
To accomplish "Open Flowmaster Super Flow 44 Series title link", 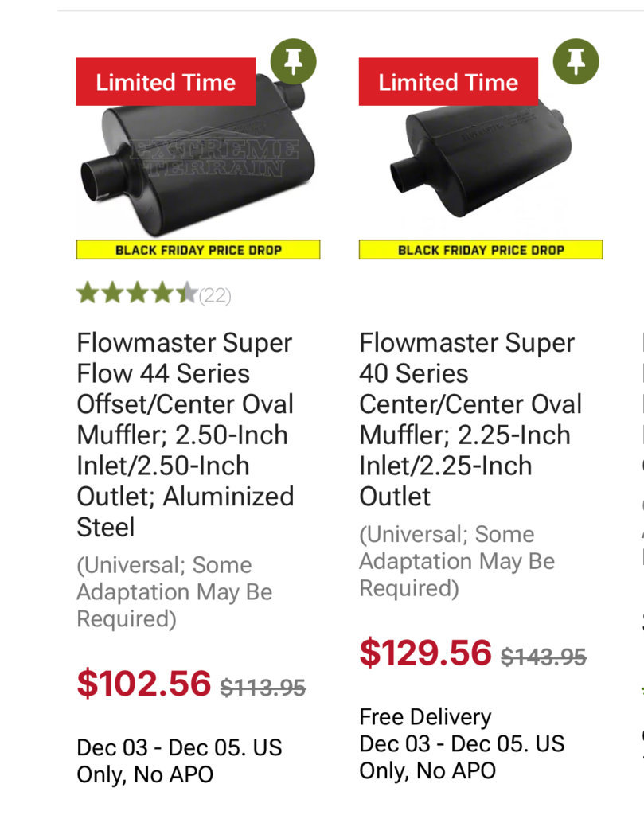I will (x=185, y=435).
